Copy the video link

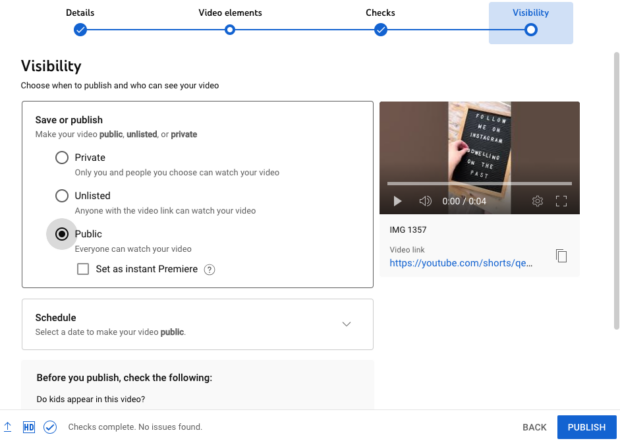point(561,256)
